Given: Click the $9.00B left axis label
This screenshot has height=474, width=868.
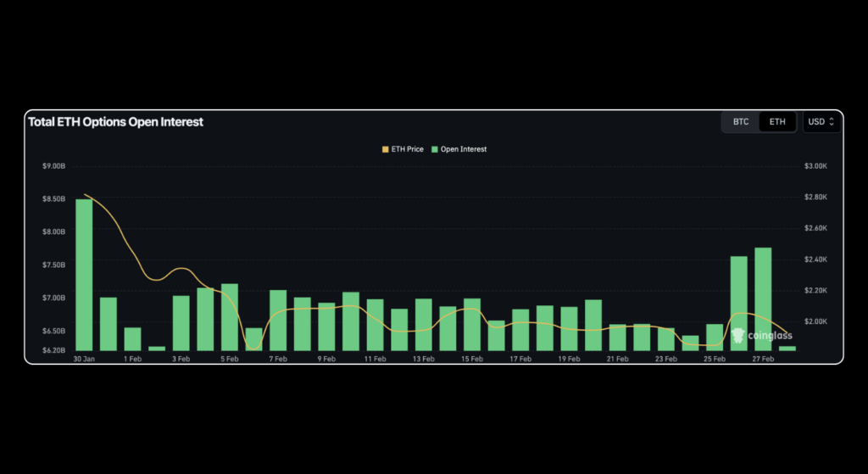Looking at the screenshot, I should [x=53, y=166].
